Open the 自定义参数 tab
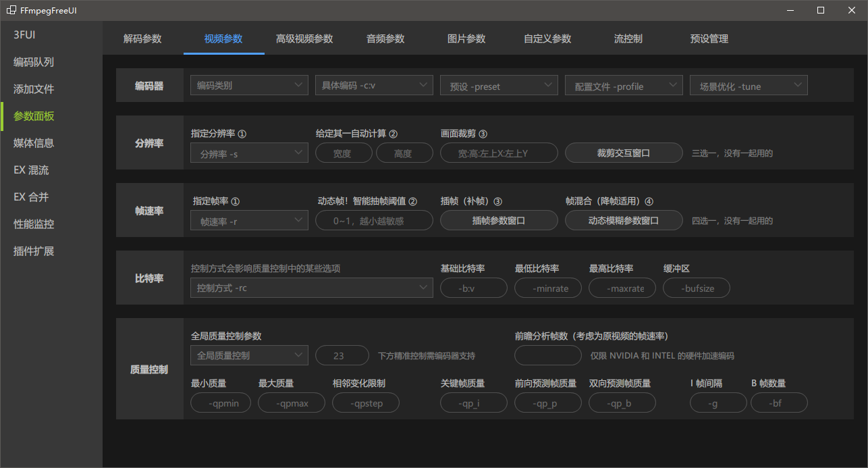This screenshot has height=468, width=868. click(547, 38)
